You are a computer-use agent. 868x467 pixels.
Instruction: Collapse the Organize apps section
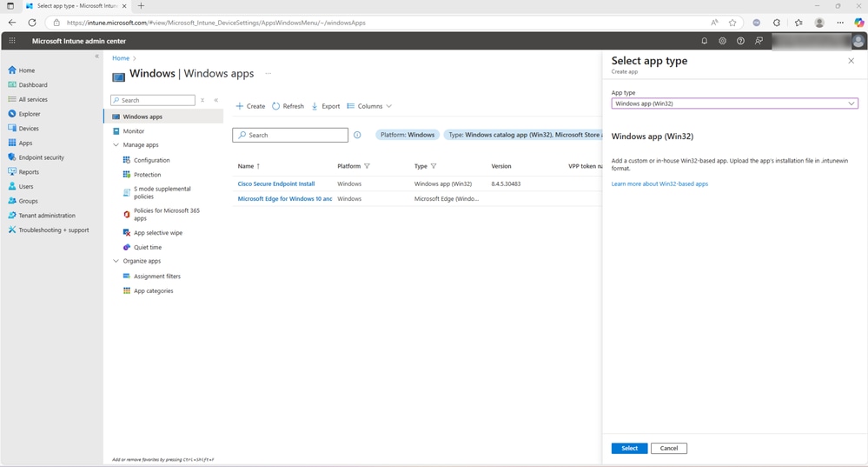(x=116, y=261)
